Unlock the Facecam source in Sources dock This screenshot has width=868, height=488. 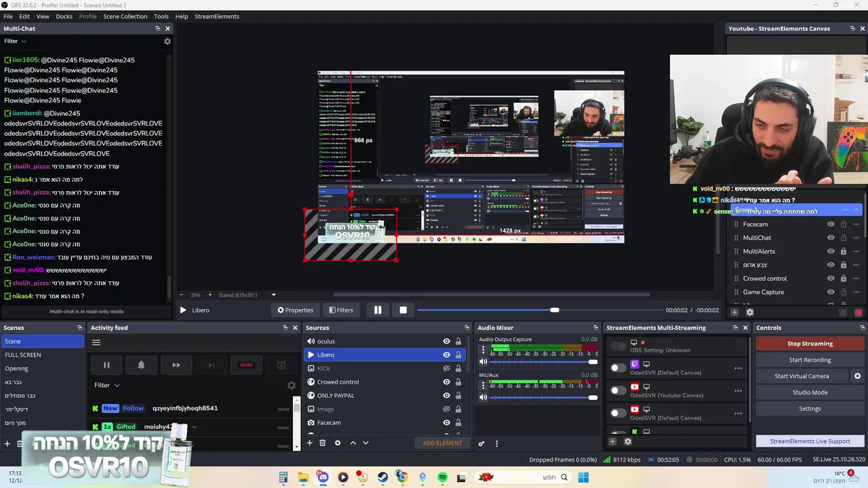[x=458, y=423]
